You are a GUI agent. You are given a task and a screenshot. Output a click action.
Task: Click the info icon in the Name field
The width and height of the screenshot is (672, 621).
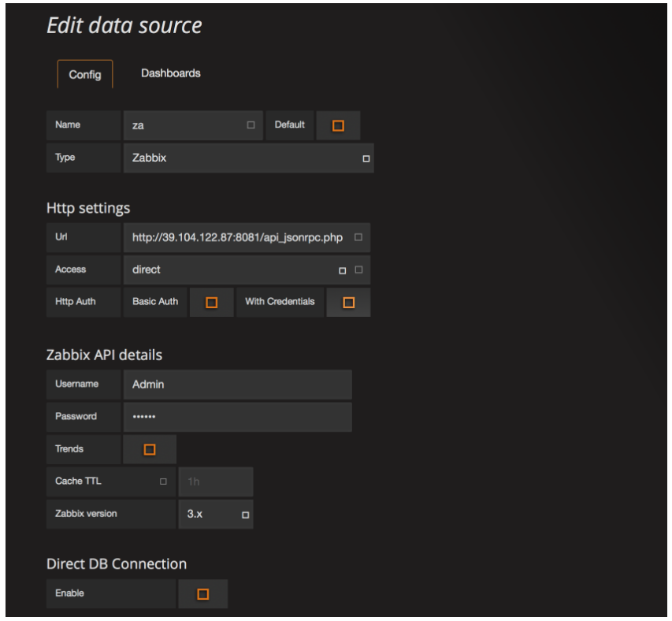[251, 125]
